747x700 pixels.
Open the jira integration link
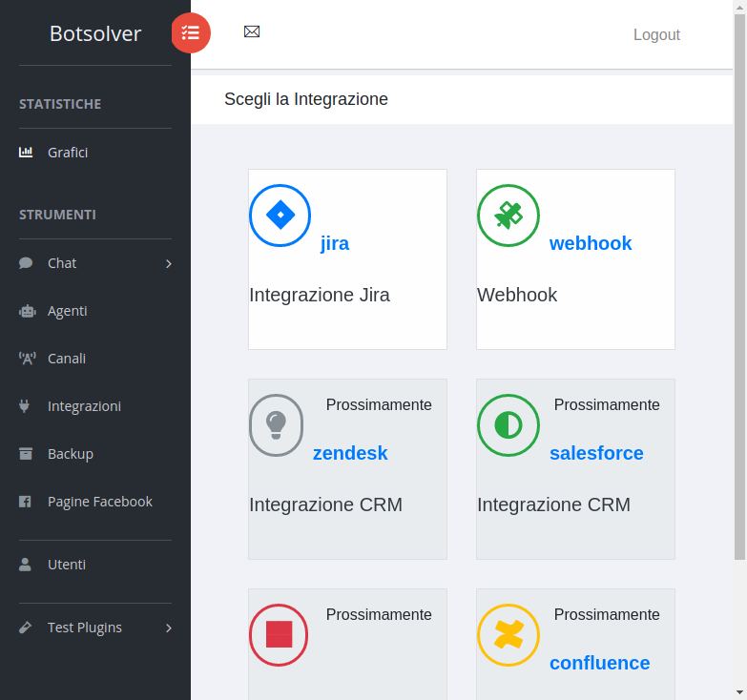point(335,243)
